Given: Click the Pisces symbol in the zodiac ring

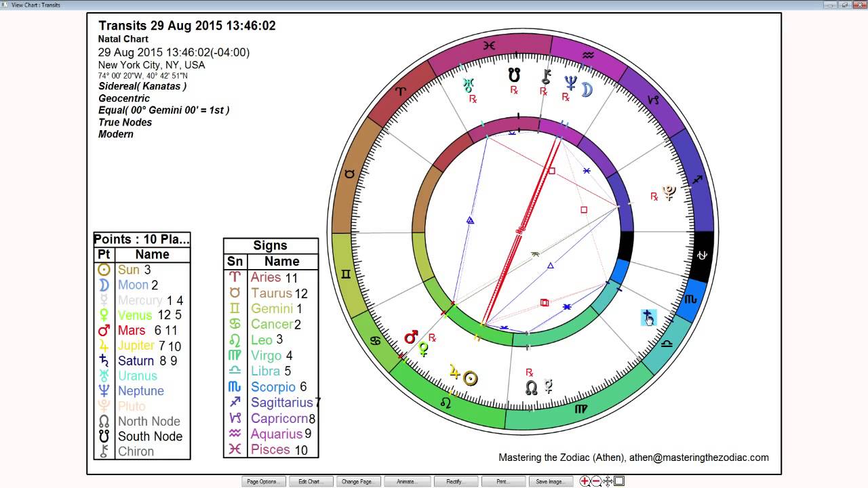Looking at the screenshot, I should pos(489,46).
